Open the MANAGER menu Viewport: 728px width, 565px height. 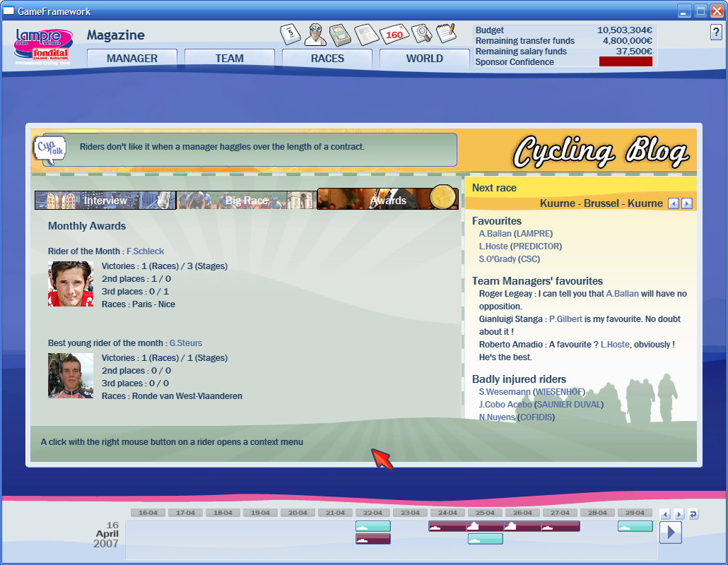tap(132, 59)
